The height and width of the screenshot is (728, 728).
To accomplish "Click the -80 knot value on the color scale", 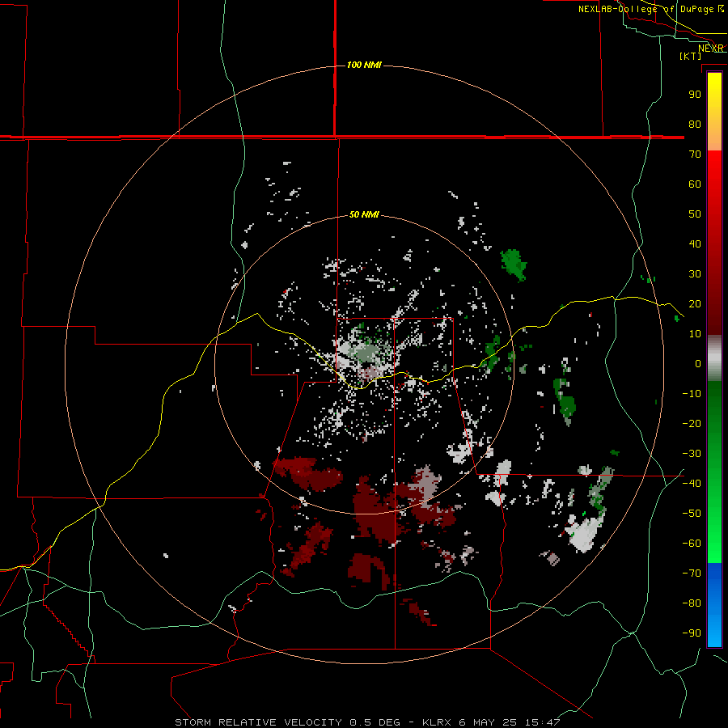I will click(x=692, y=603).
